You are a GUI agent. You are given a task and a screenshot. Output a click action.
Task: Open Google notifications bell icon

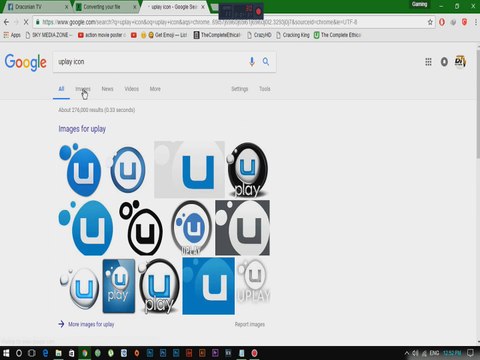pos(444,62)
